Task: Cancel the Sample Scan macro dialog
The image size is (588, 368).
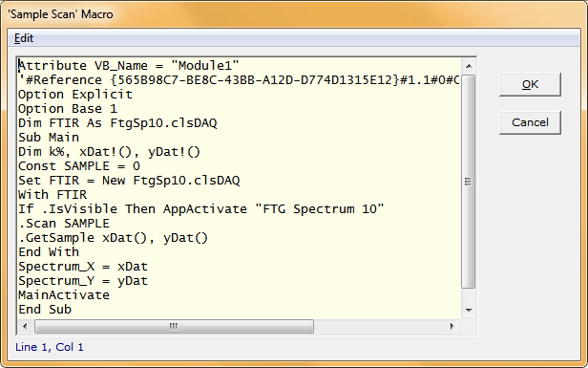Action: [530, 122]
